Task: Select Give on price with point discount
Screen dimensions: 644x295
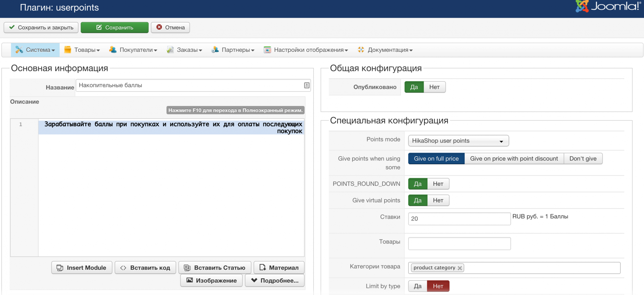Action: coord(514,158)
